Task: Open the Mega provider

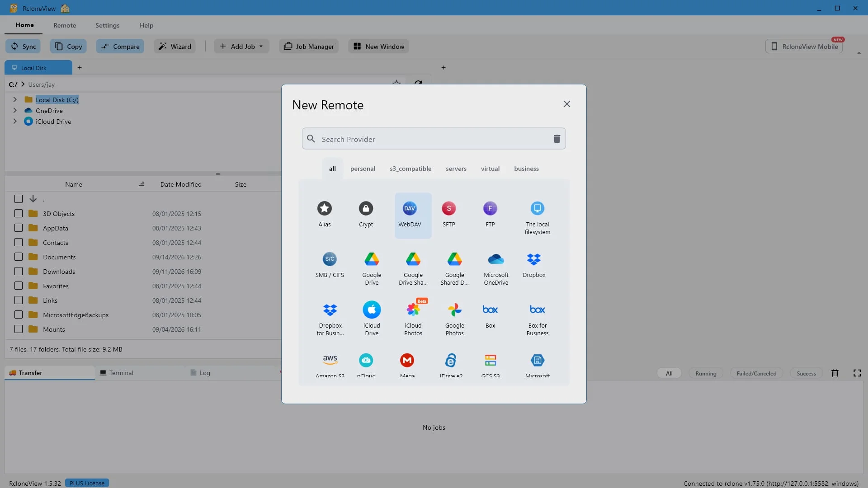Action: tap(407, 365)
